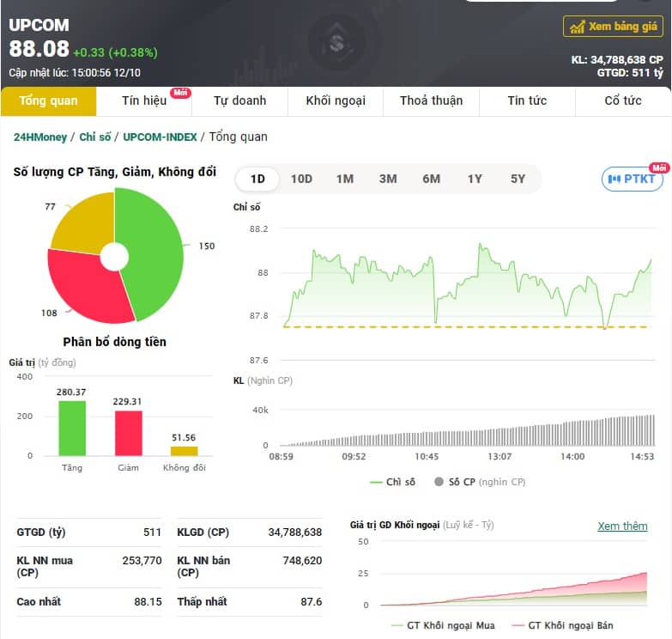Change chart range to 1Y

tap(475, 179)
